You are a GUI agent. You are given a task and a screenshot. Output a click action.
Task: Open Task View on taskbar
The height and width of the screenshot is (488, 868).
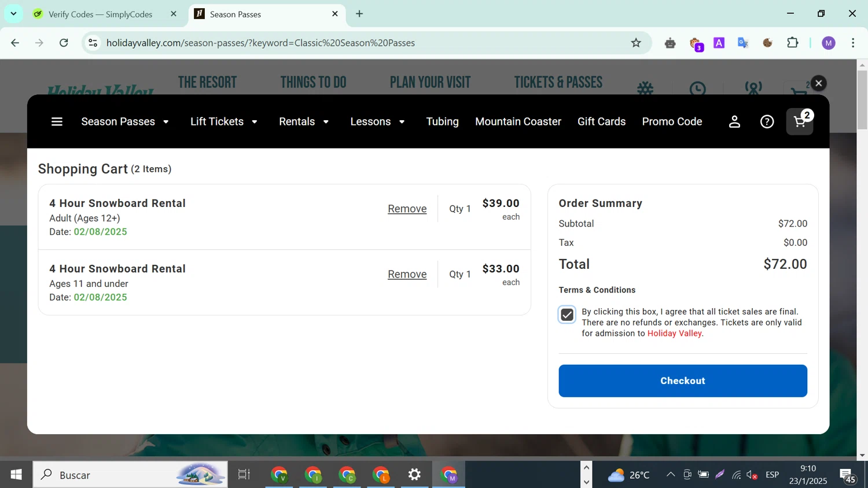(x=244, y=475)
